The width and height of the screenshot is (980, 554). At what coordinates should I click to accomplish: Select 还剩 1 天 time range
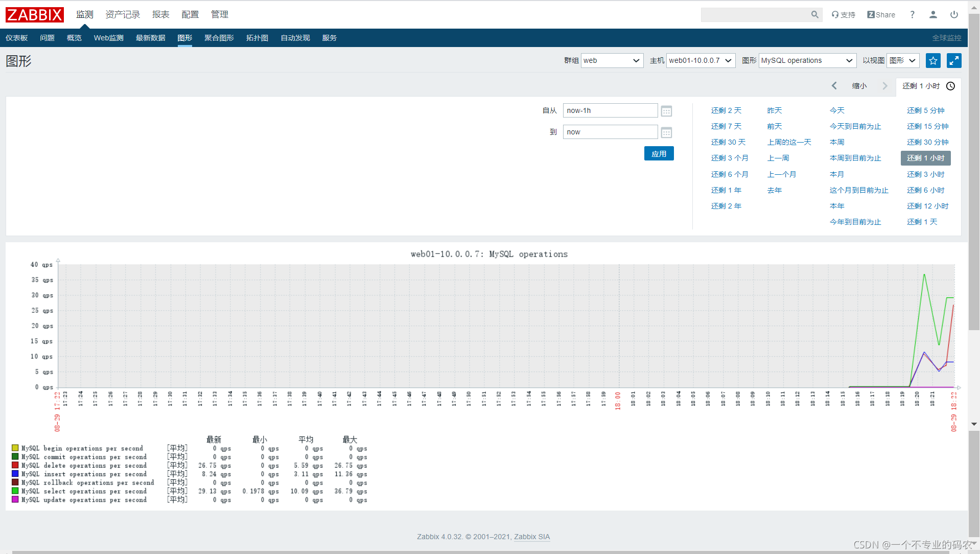pos(922,222)
